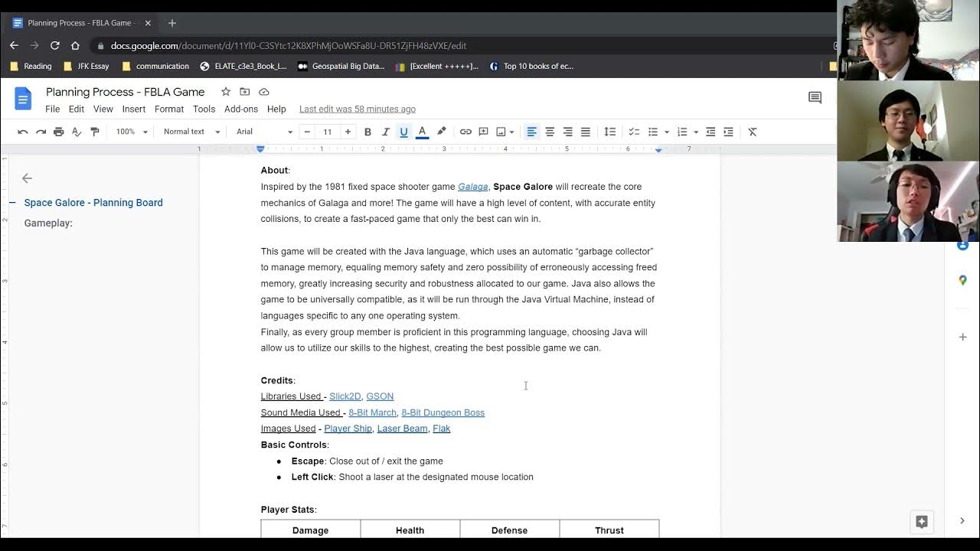Screen dimensions: 980x551
Task: Open the Zoom 100% dropdown
Action: point(132,132)
